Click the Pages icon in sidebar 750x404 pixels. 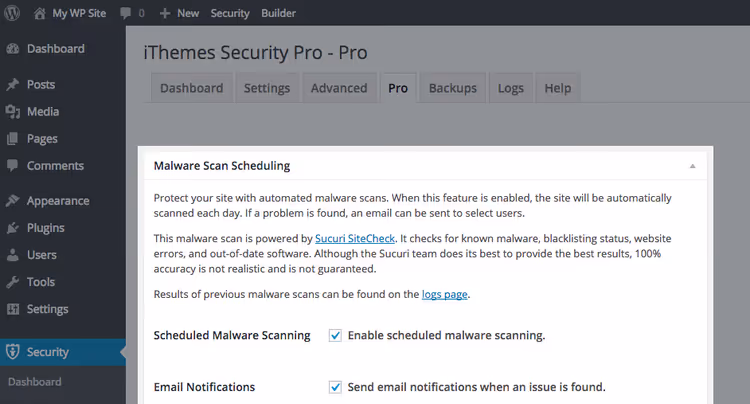coord(13,139)
